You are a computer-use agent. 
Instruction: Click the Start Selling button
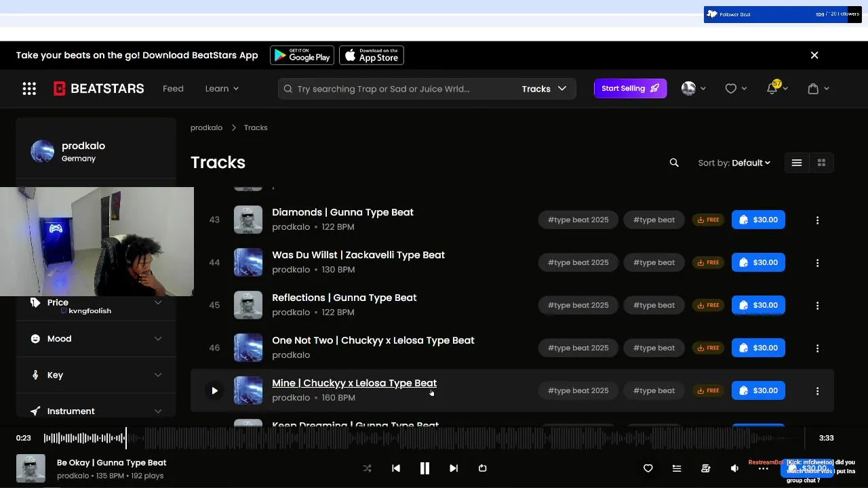630,89
